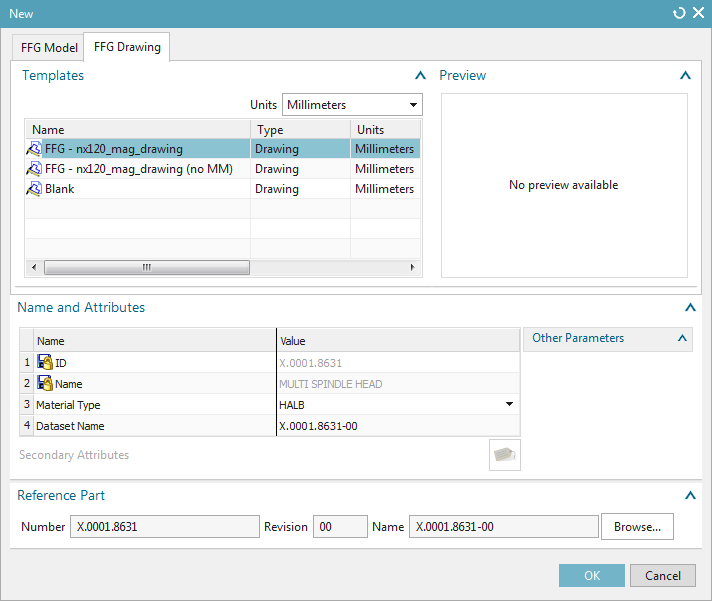Screen dimensions: 712x601
Task: Click the Browse... button
Action: [637, 527]
